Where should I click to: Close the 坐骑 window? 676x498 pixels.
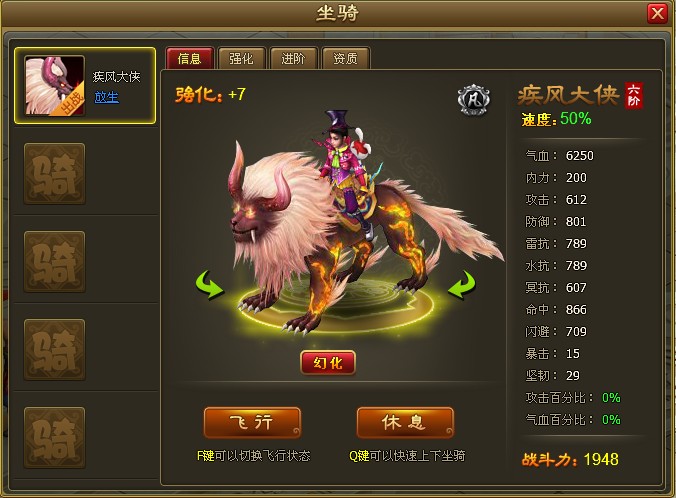(657, 14)
